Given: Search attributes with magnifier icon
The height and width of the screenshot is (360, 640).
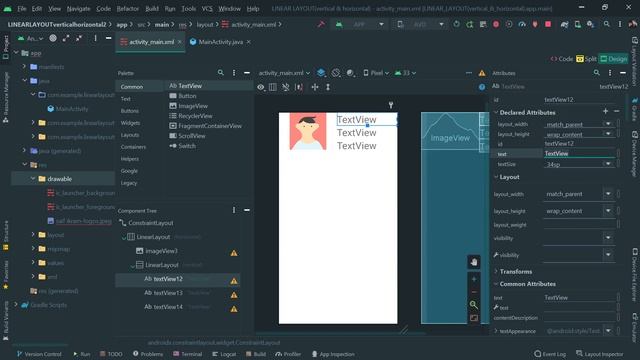Looking at the screenshot, I should point(596,73).
